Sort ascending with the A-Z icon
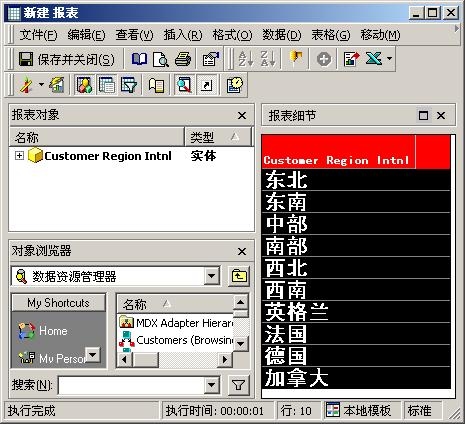The height and width of the screenshot is (424, 465). click(x=246, y=59)
